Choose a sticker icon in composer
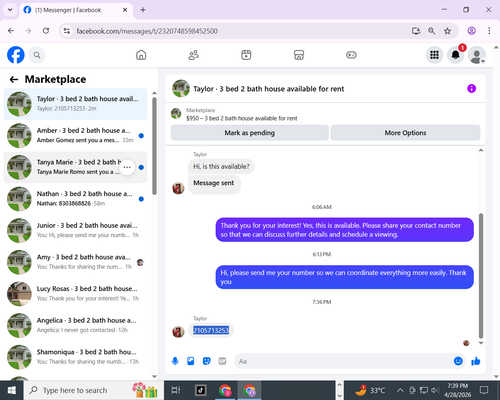This screenshot has height=400, width=500. [207, 361]
